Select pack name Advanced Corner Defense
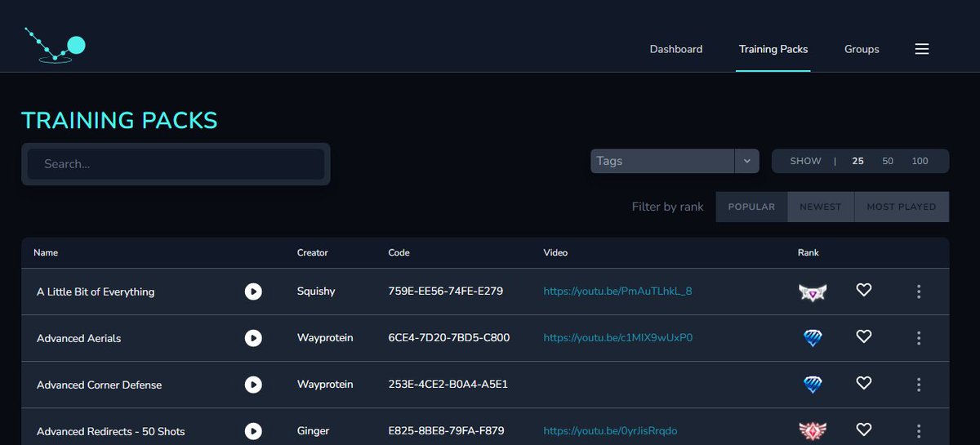The image size is (980, 445). click(100, 385)
